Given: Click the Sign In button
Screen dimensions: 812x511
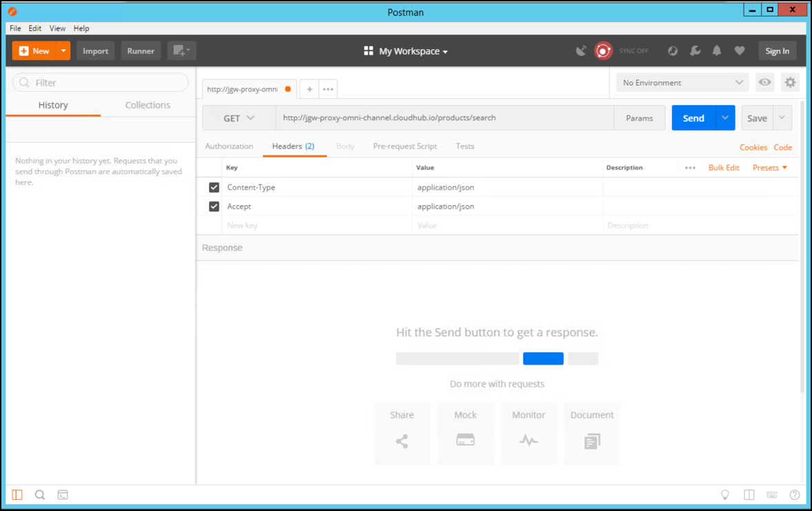Looking at the screenshot, I should point(778,51).
